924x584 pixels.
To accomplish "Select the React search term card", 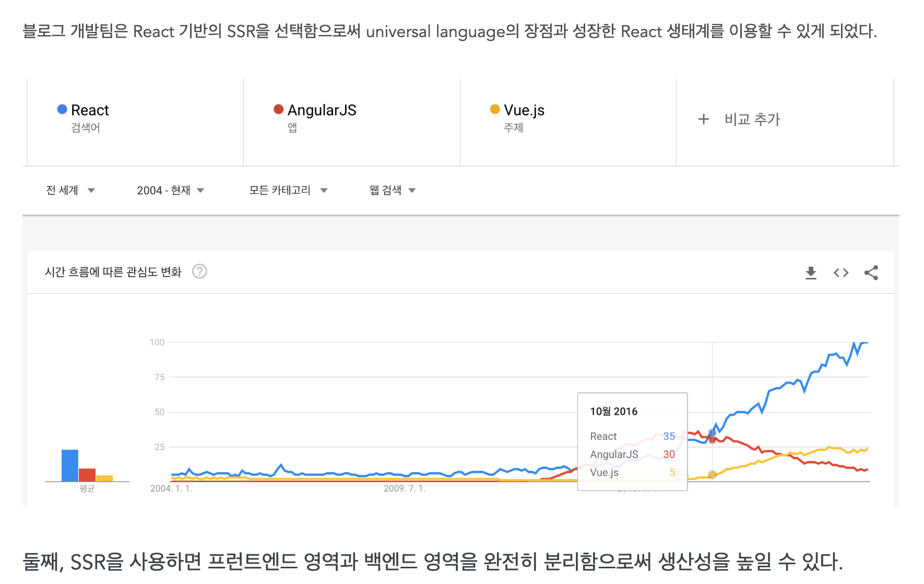I will pyautogui.click(x=135, y=122).
